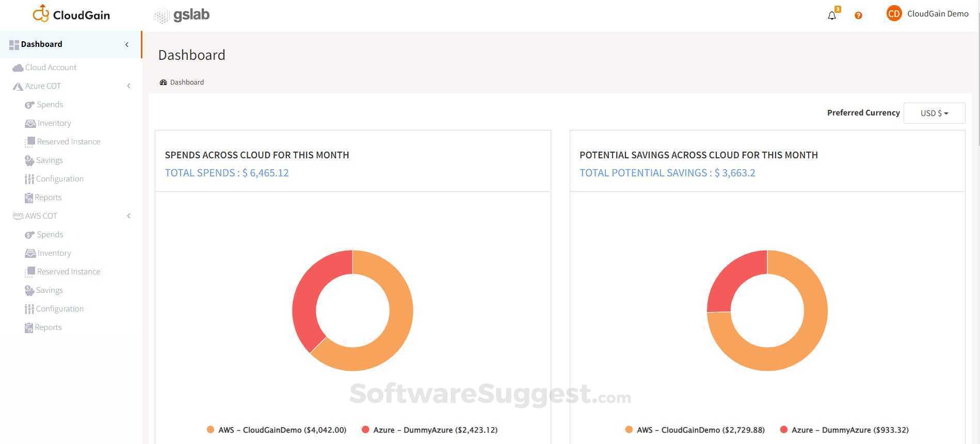
Task: Open AWS COT Spends menu item
Action: coord(50,235)
